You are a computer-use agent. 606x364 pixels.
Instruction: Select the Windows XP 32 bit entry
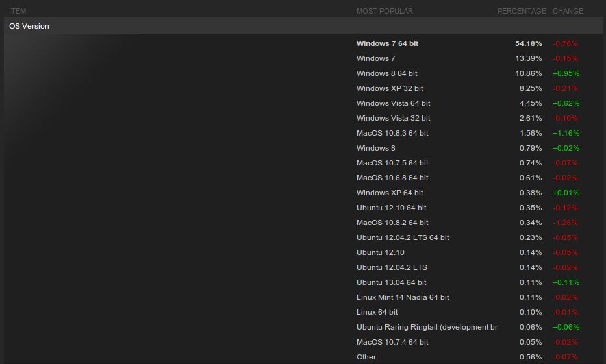coord(390,88)
